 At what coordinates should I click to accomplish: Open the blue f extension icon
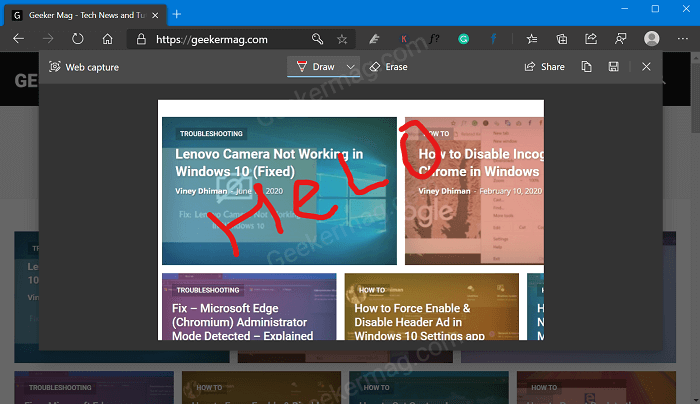pos(493,39)
